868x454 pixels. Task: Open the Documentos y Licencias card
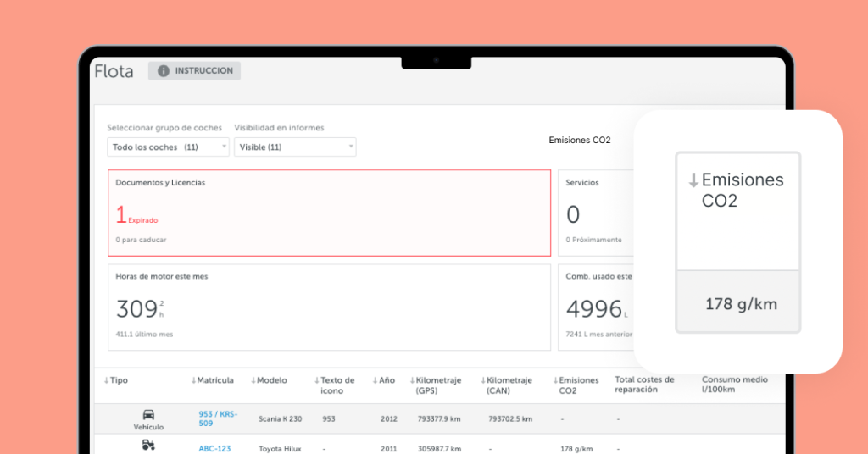pos(329,213)
